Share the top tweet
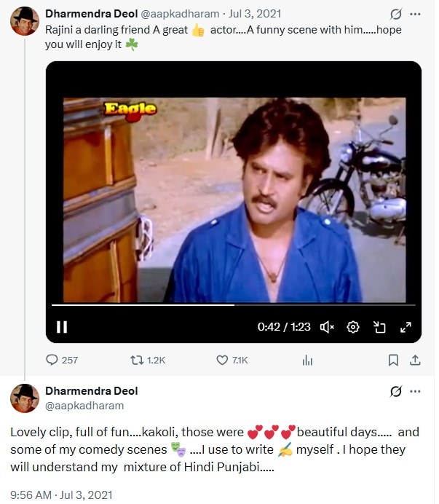The width and height of the screenshot is (439, 504). [415, 360]
